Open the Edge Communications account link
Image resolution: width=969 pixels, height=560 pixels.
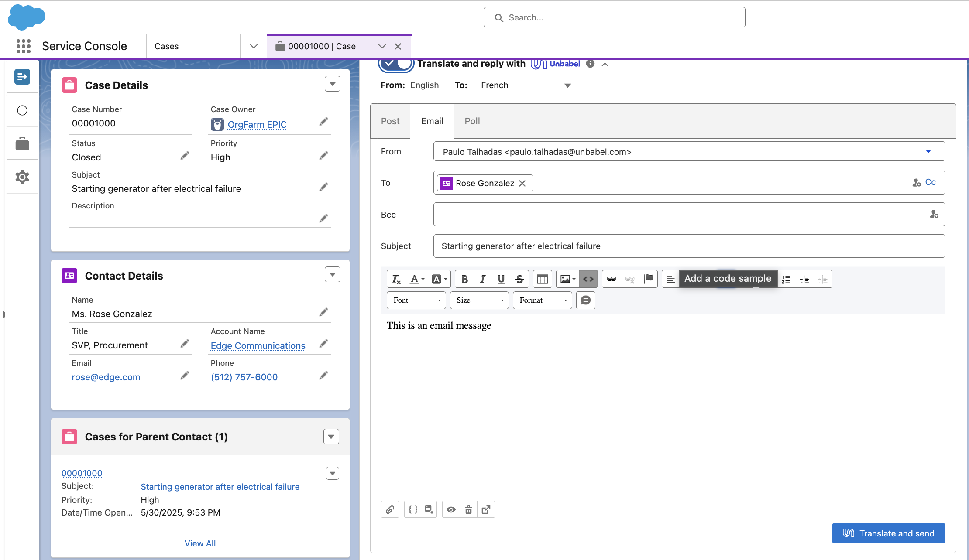[x=258, y=346]
